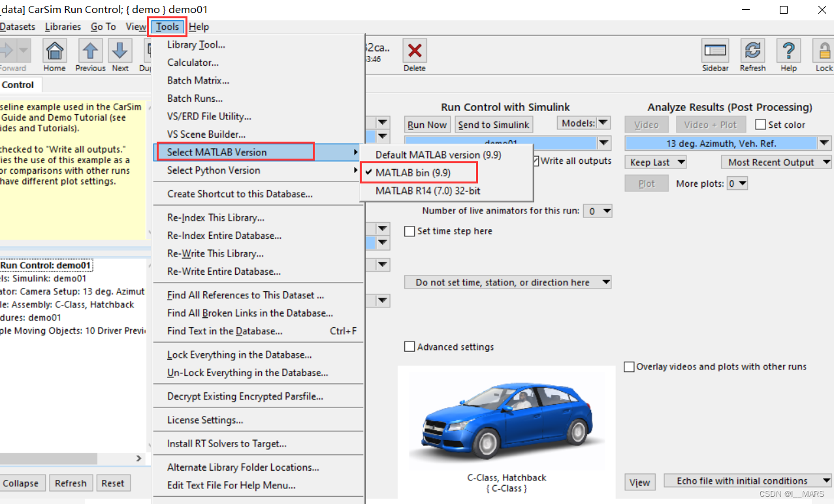
Task: Open Do not set time, station, or direction dropdown
Action: [x=508, y=282]
